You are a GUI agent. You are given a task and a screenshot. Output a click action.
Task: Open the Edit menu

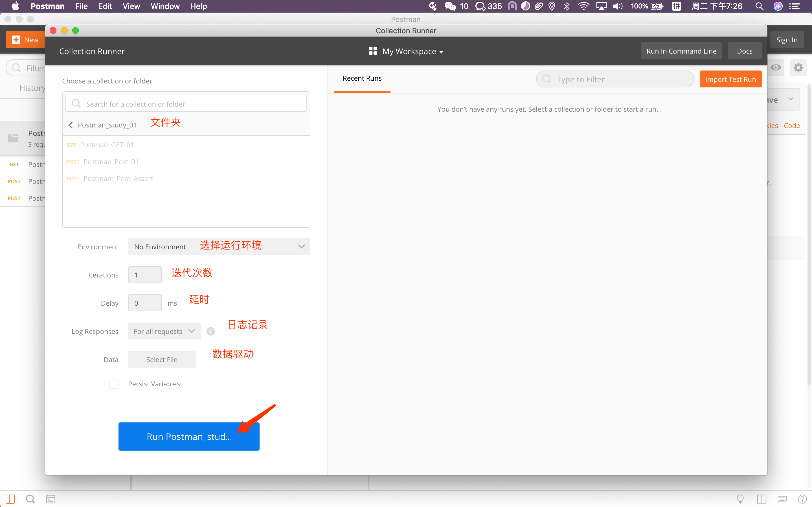[105, 6]
